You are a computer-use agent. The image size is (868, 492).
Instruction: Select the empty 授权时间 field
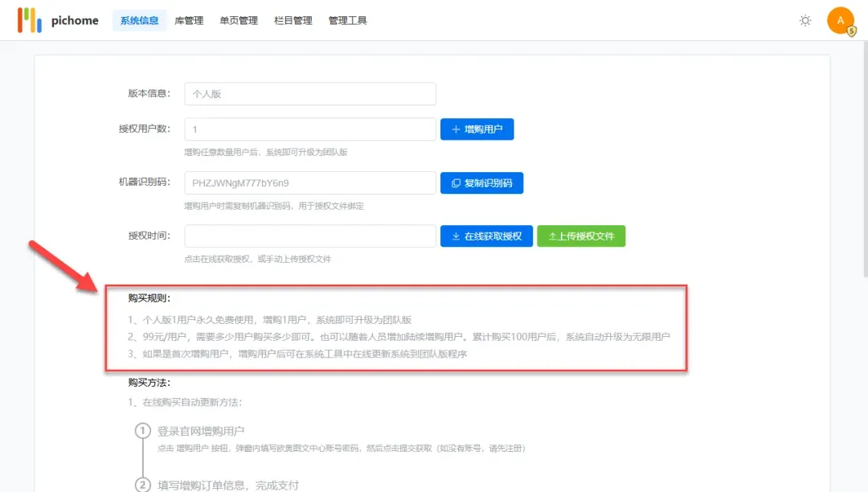point(310,236)
